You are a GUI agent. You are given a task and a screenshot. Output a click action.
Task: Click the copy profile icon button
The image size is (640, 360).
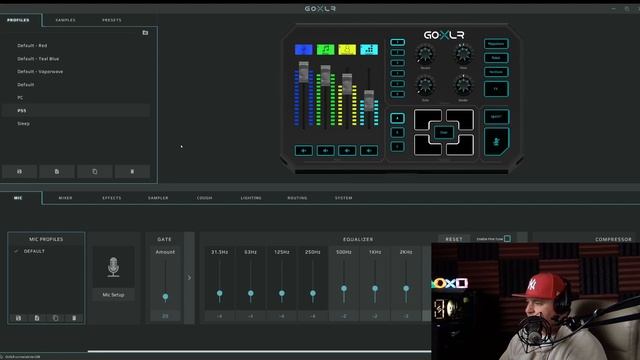[95, 171]
